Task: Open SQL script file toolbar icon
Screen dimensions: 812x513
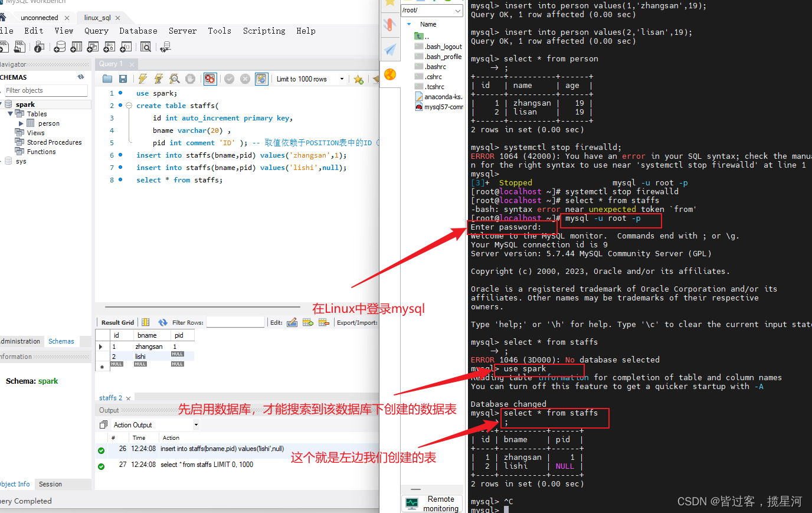Action: (19, 47)
